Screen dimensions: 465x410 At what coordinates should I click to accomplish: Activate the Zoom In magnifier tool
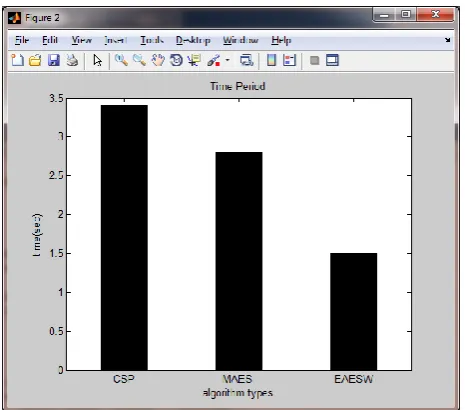tap(121, 60)
